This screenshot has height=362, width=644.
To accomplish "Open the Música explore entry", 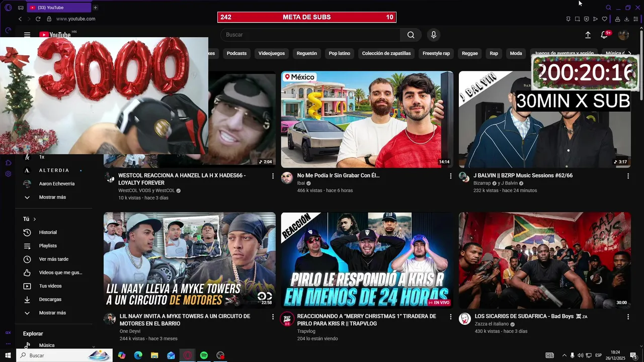I will (x=47, y=345).
